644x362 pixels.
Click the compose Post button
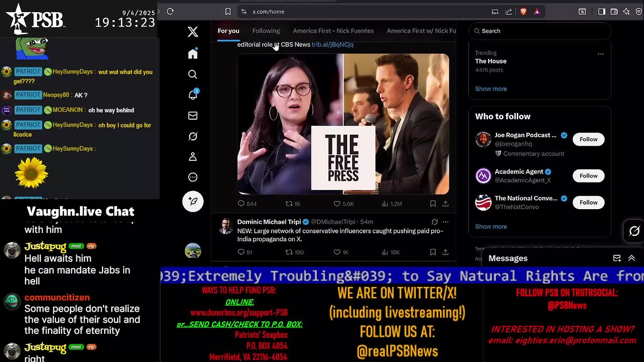193,201
